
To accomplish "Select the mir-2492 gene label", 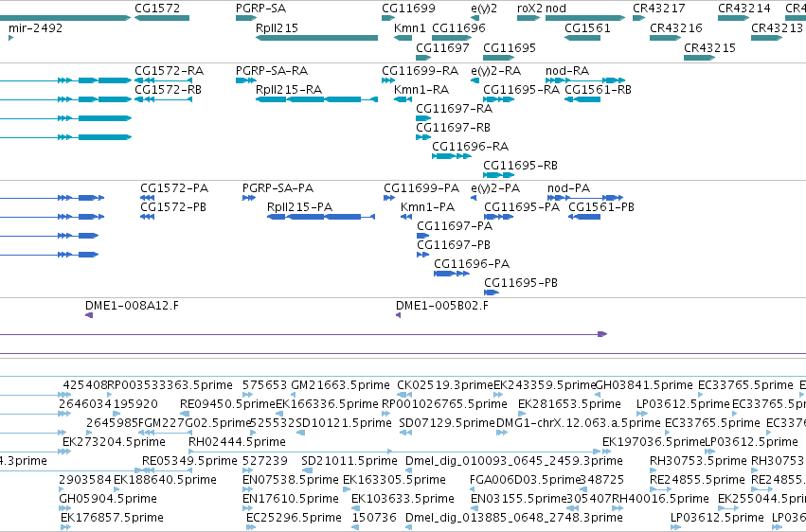I will click(35, 27).
